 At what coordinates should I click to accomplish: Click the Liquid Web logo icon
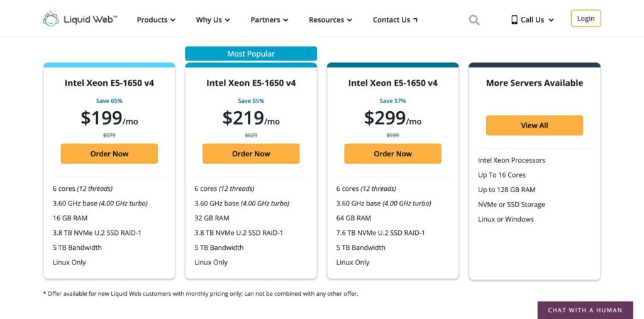[50, 19]
